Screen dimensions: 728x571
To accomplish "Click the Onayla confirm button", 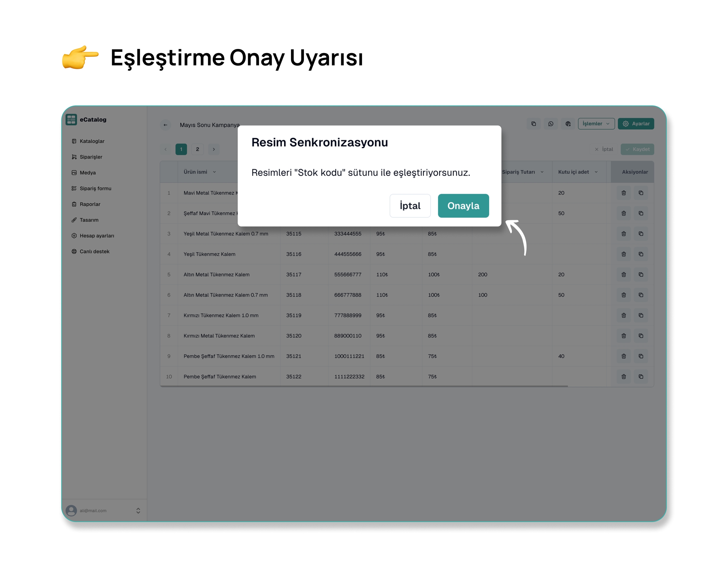I will coord(463,206).
